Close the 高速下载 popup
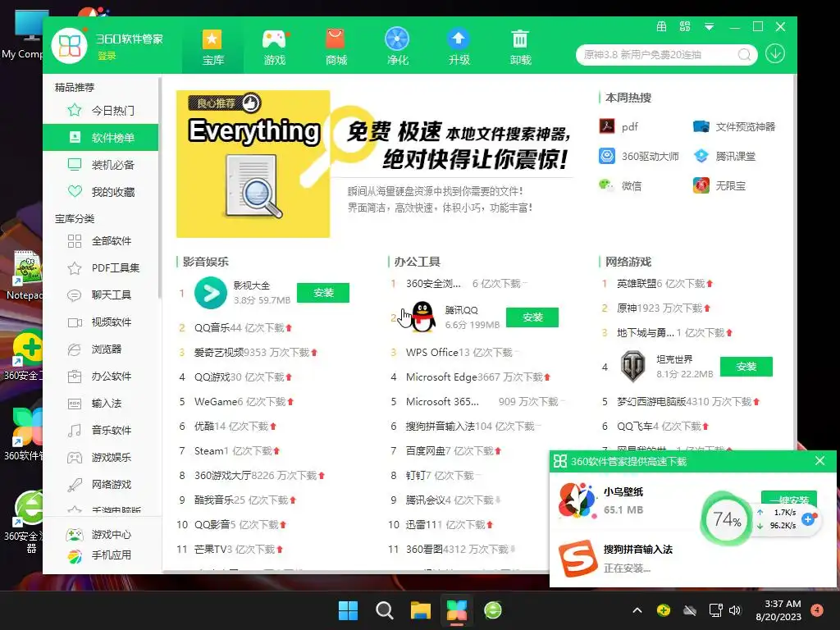840x630 pixels. click(819, 461)
